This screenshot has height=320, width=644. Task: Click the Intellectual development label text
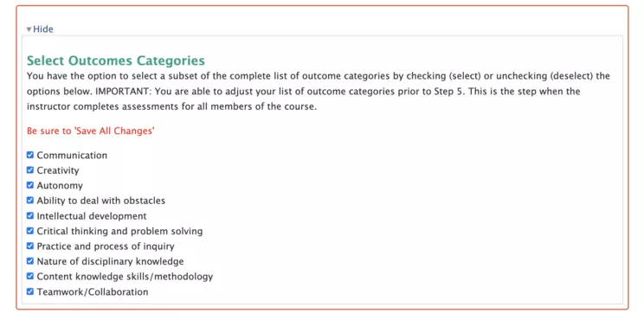(x=92, y=216)
